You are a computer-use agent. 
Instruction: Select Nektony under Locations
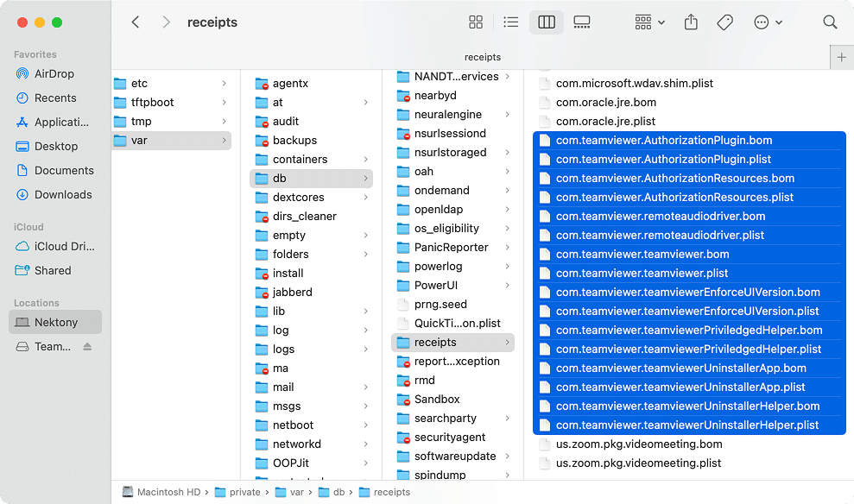pyautogui.click(x=55, y=322)
